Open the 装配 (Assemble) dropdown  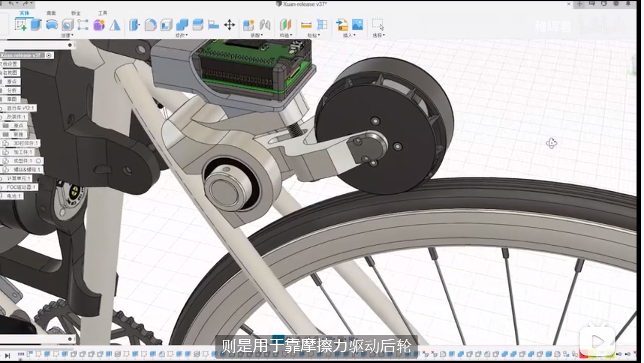coord(256,35)
